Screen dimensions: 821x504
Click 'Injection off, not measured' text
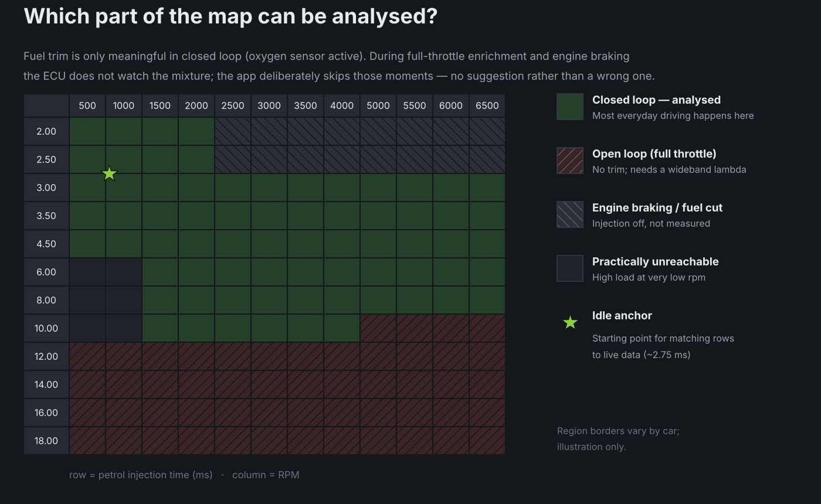point(651,223)
